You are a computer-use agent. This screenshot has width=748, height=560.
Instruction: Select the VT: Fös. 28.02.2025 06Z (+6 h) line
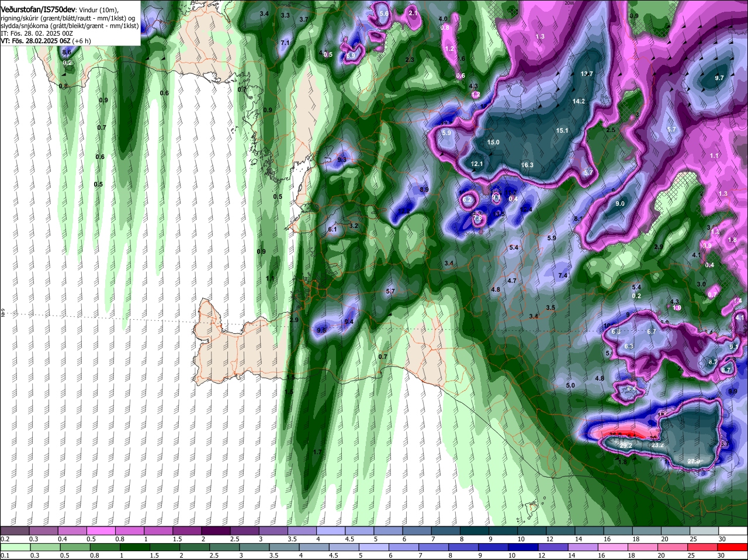click(45, 42)
